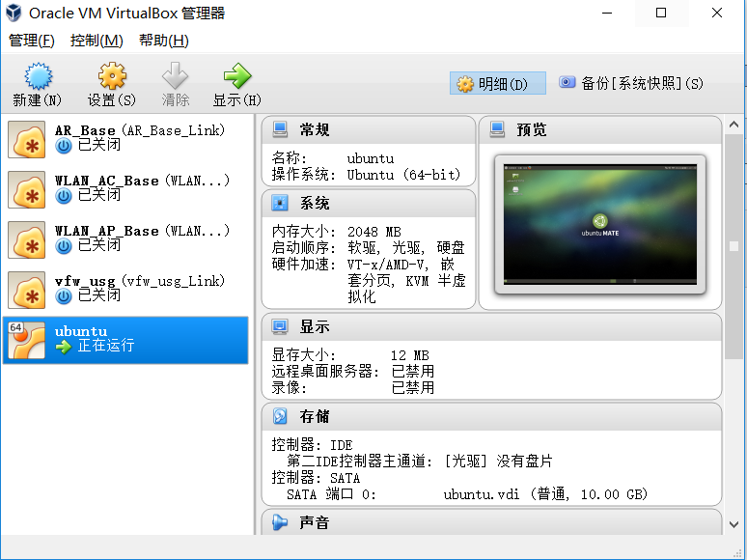Click the 存储 storage section disk icon
This screenshot has height=560, width=747.
(280, 416)
